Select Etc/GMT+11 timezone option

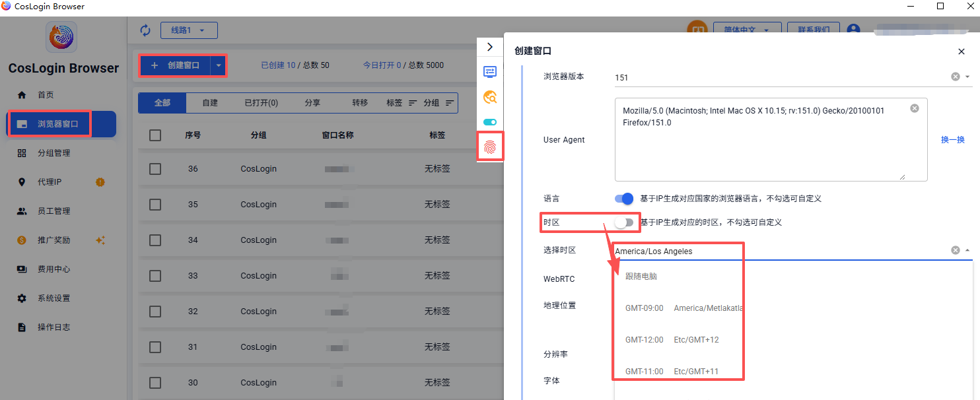[793, 372]
